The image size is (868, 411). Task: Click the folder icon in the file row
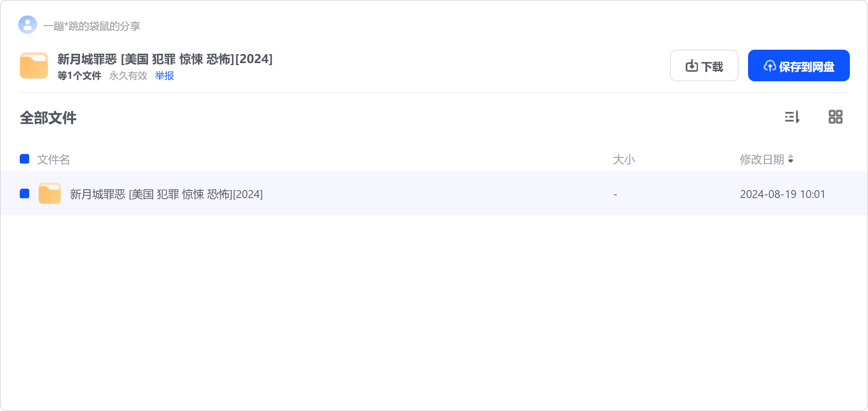(x=50, y=193)
